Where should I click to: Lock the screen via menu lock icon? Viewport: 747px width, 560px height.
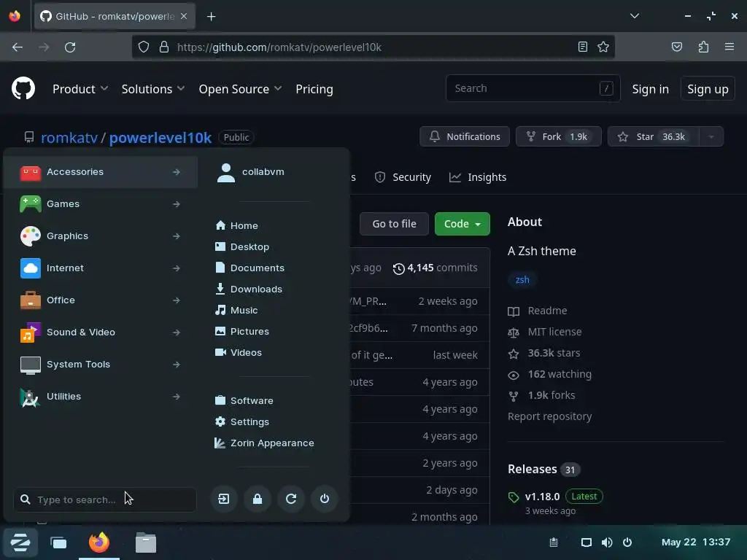coord(258,499)
